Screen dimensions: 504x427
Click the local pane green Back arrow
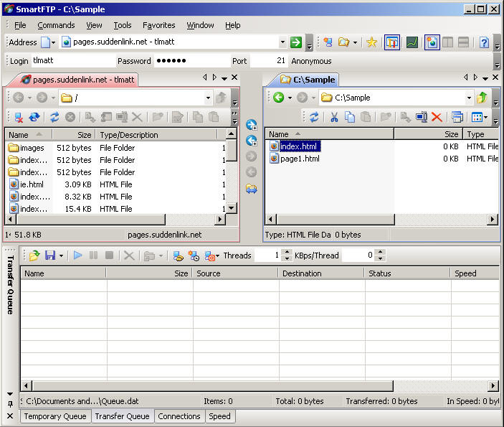279,98
